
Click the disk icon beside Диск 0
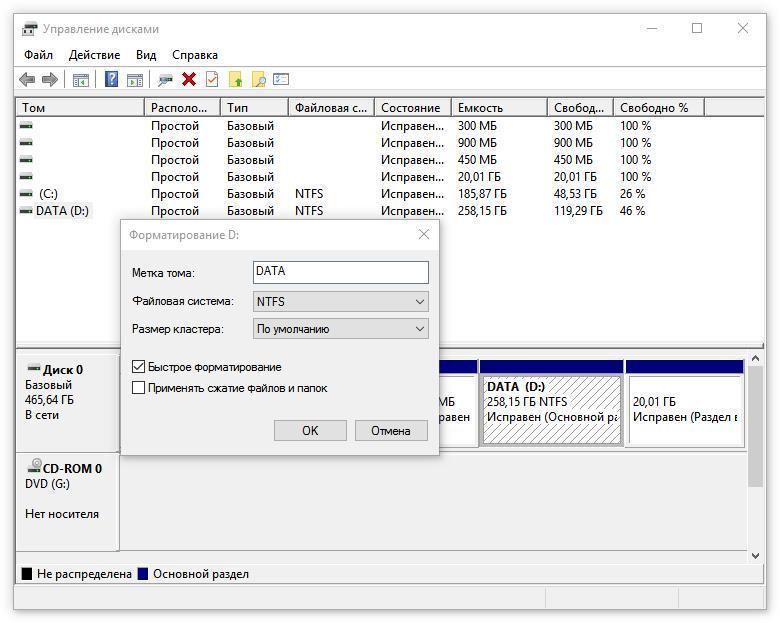point(33,369)
